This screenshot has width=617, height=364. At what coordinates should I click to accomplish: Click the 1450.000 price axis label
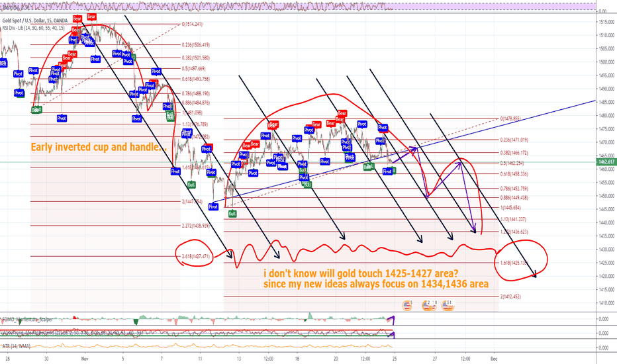point(606,196)
